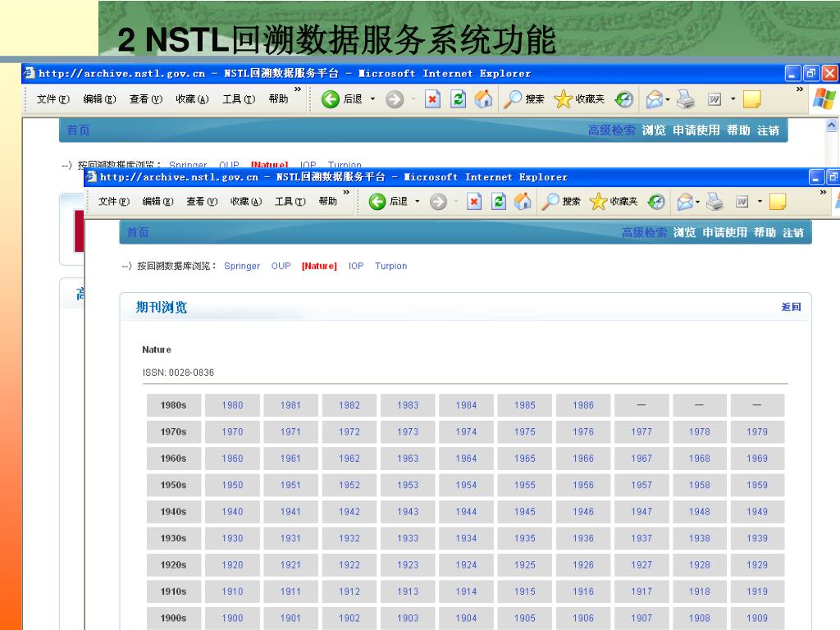Screen dimensions: 840x630
Task: Open the Mail dropdown arrow in the front window
Action: pyautogui.click(x=697, y=202)
